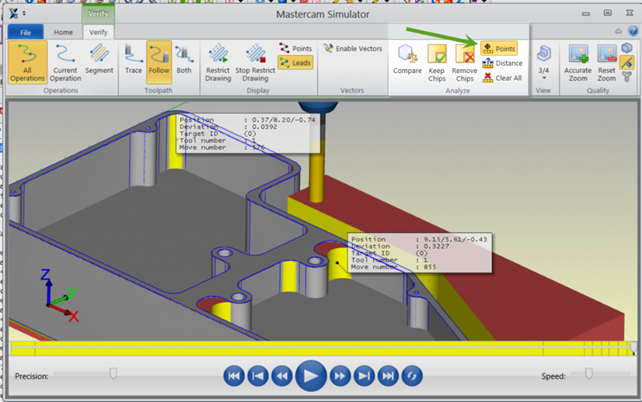Click the XYZ axis gnomon
Viewport: 642px width, 402px height.
tap(60, 295)
